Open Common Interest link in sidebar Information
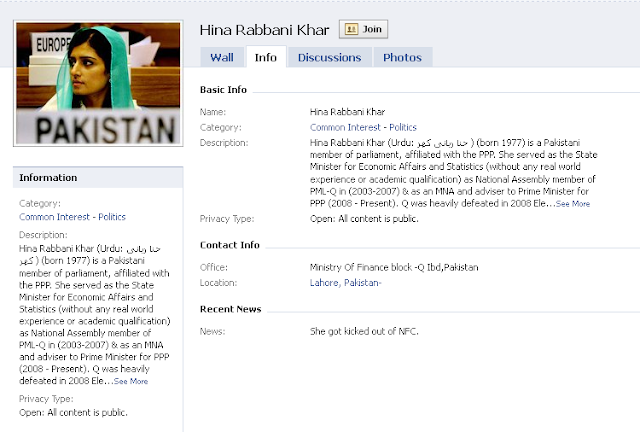640x432 pixels. (x=54, y=217)
